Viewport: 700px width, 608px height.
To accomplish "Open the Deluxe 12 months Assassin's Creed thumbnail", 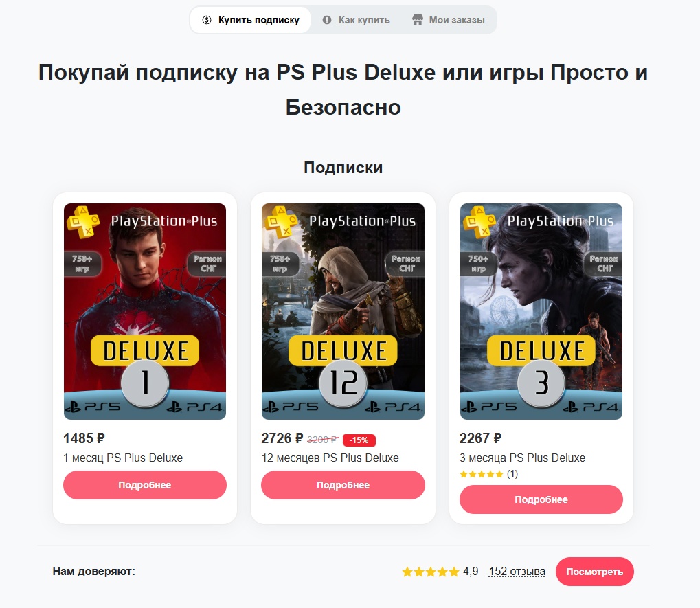I will pos(343,312).
